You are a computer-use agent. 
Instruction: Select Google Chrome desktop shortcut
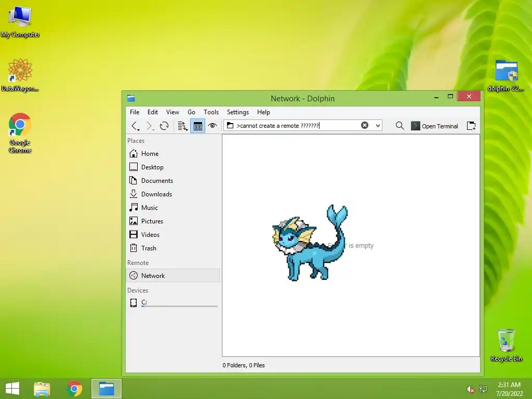[x=20, y=133]
